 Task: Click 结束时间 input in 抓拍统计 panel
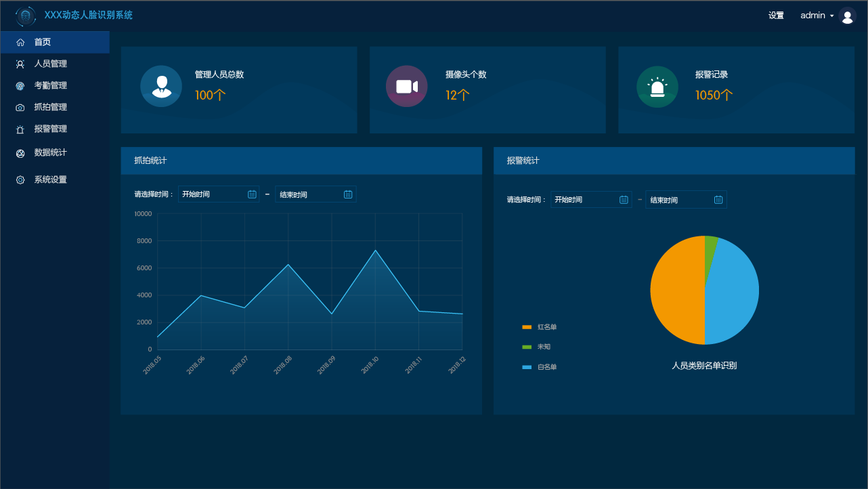[x=316, y=194]
